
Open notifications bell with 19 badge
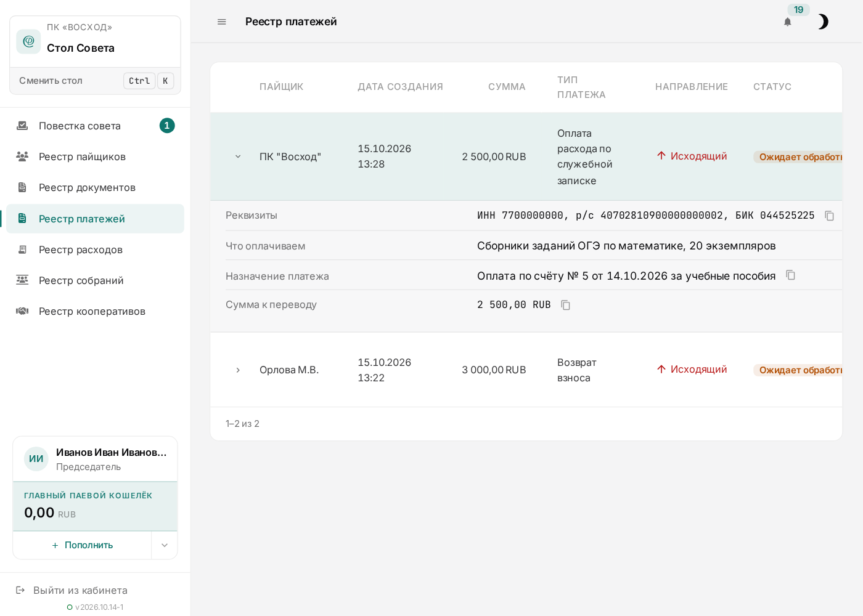(x=788, y=22)
